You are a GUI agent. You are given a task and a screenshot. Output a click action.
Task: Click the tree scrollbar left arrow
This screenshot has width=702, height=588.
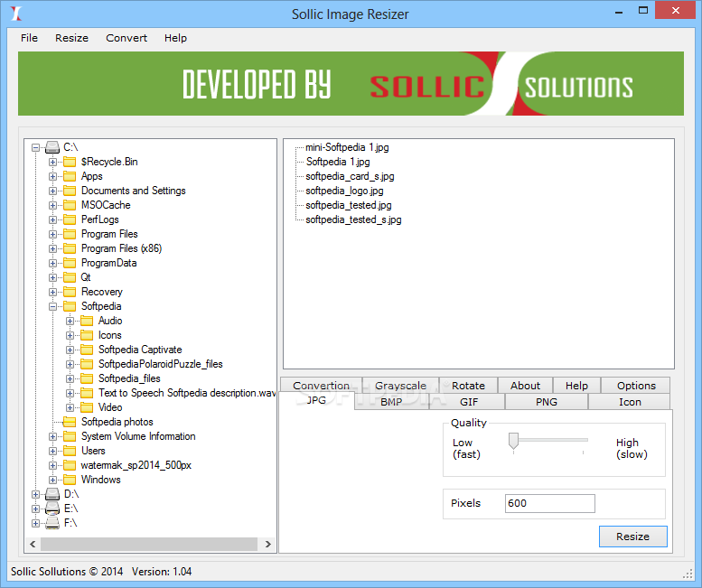[x=33, y=544]
